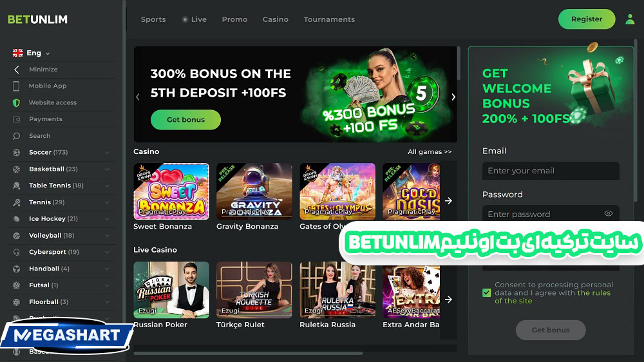
Task: Show password using the eye icon
Action: point(609,213)
